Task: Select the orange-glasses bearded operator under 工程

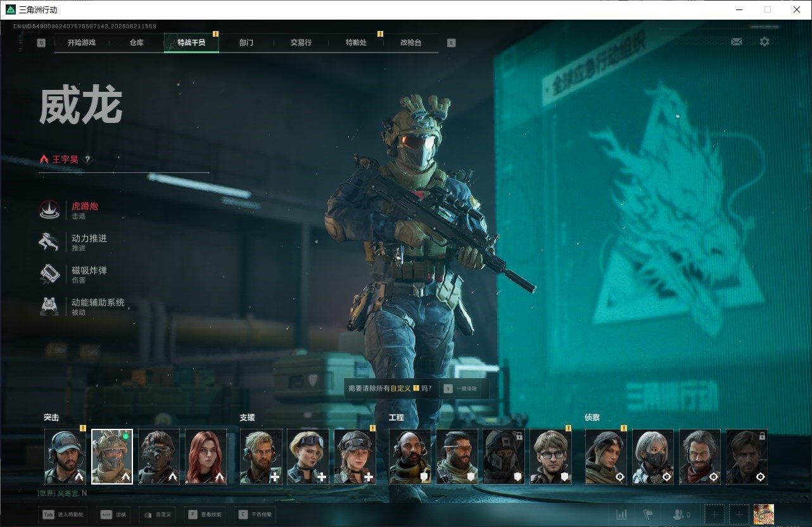Action: [457, 457]
